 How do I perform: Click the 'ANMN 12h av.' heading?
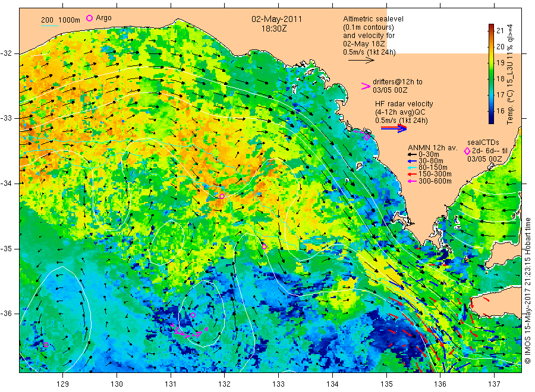(x=433, y=148)
